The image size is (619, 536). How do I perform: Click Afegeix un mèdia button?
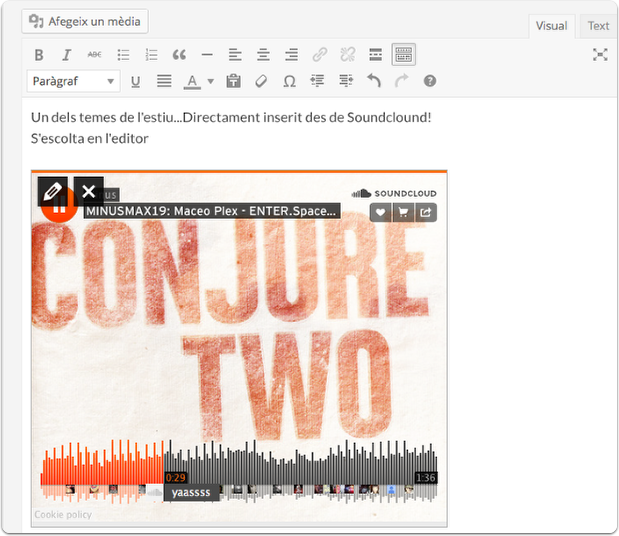pos(85,21)
